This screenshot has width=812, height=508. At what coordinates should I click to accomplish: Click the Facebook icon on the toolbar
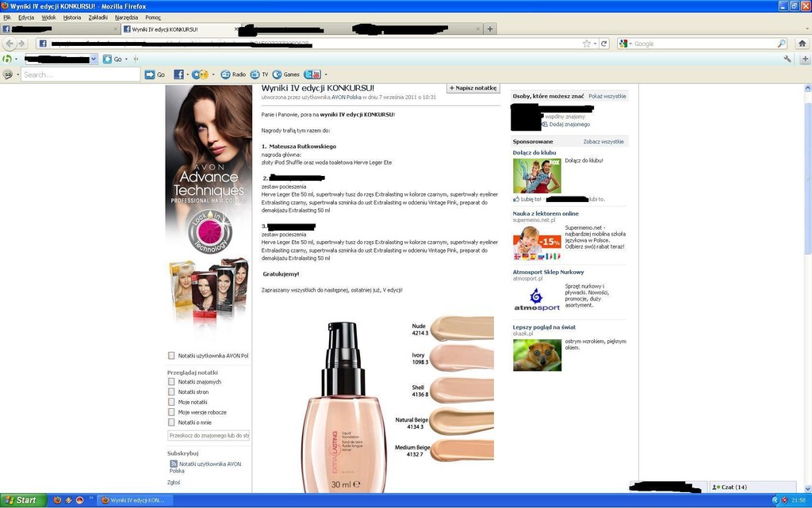click(x=178, y=74)
